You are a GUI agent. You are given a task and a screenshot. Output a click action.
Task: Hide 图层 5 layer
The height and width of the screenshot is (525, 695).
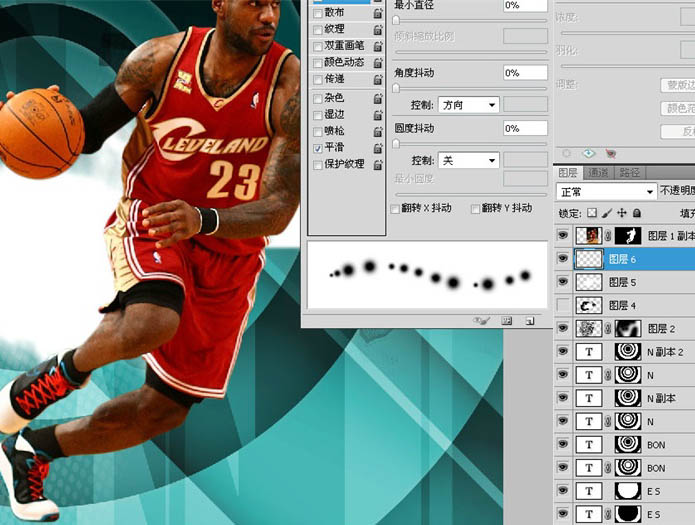point(563,282)
